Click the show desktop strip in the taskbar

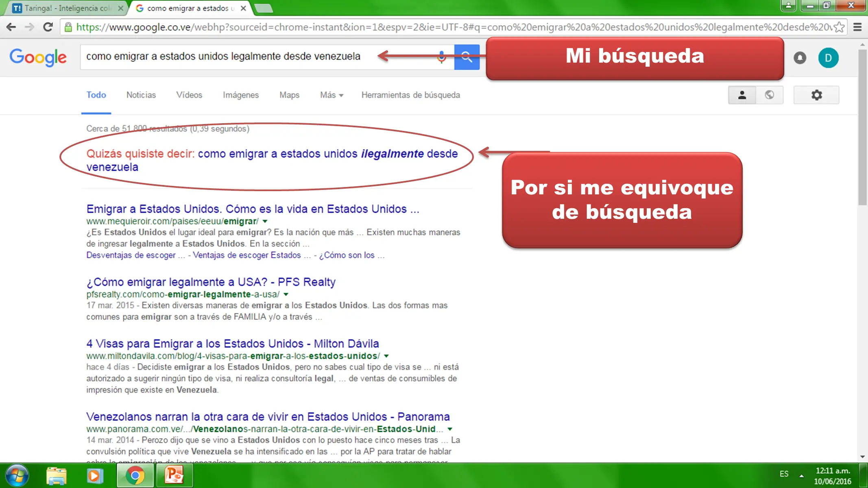863,475
